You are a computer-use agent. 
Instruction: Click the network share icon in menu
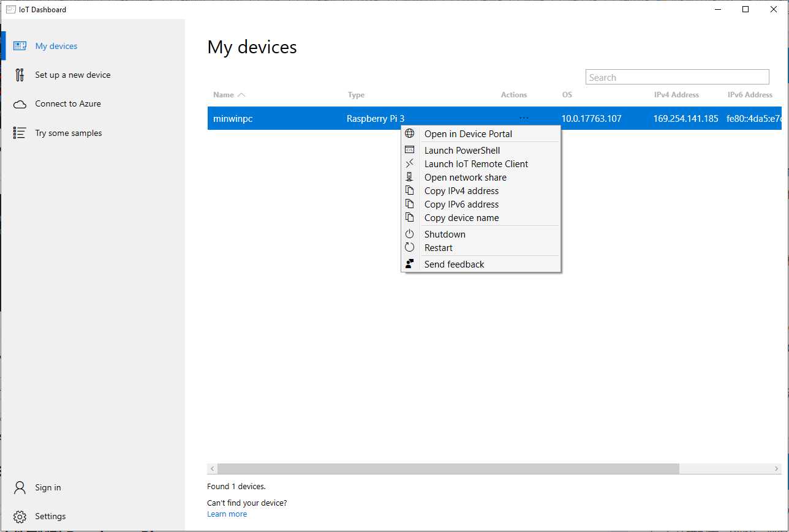pyautogui.click(x=410, y=177)
